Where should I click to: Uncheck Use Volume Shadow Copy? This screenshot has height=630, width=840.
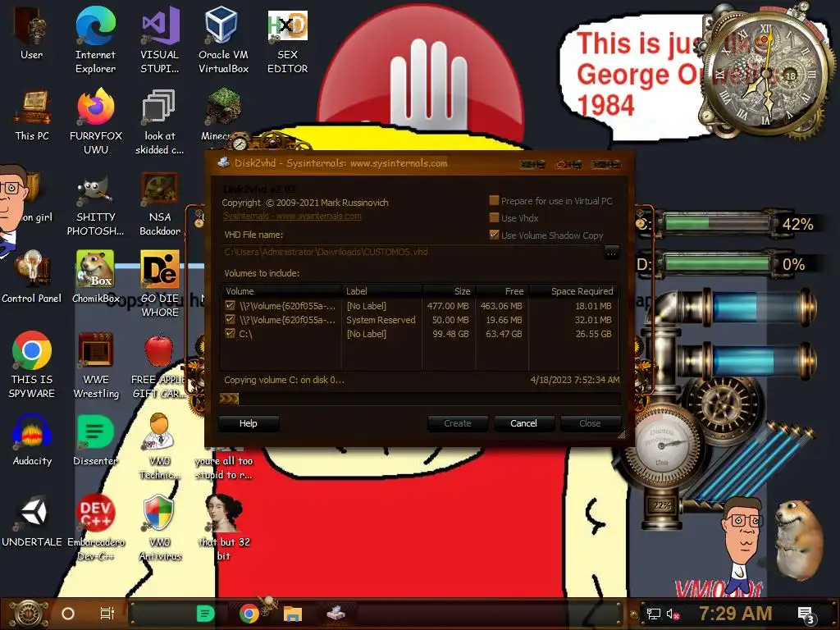click(494, 235)
